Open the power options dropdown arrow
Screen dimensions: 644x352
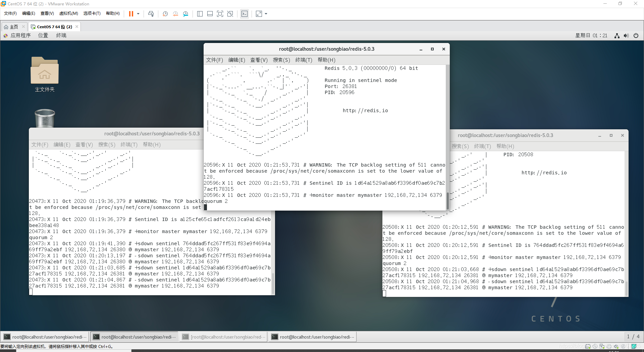[x=138, y=14]
